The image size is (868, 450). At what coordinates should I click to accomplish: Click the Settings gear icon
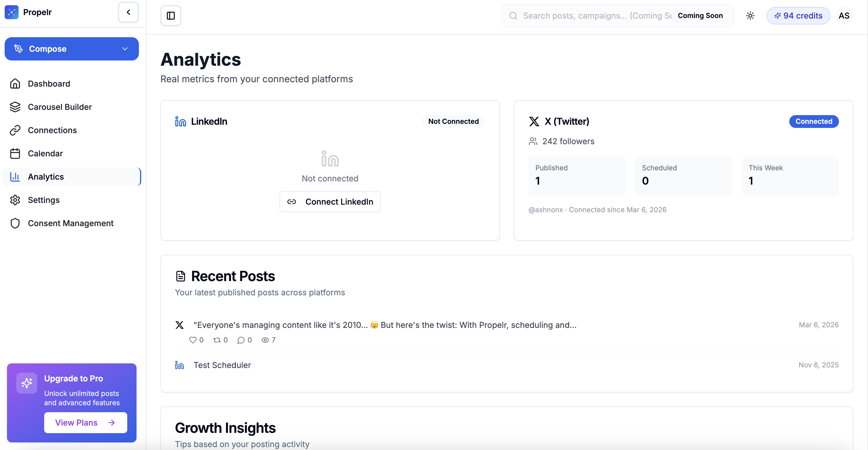[x=15, y=200]
